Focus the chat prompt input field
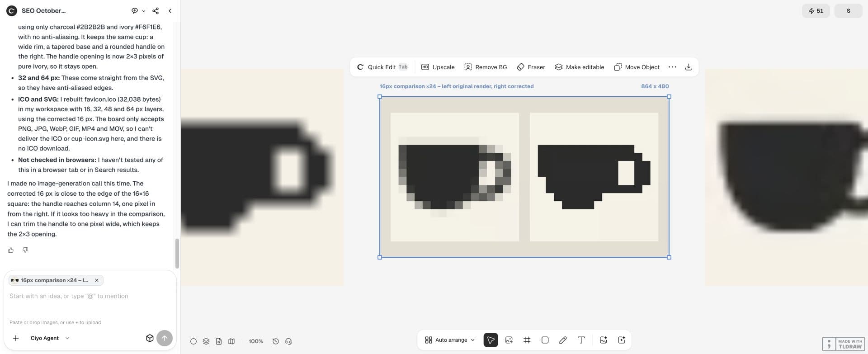868x354 pixels. tap(90, 296)
